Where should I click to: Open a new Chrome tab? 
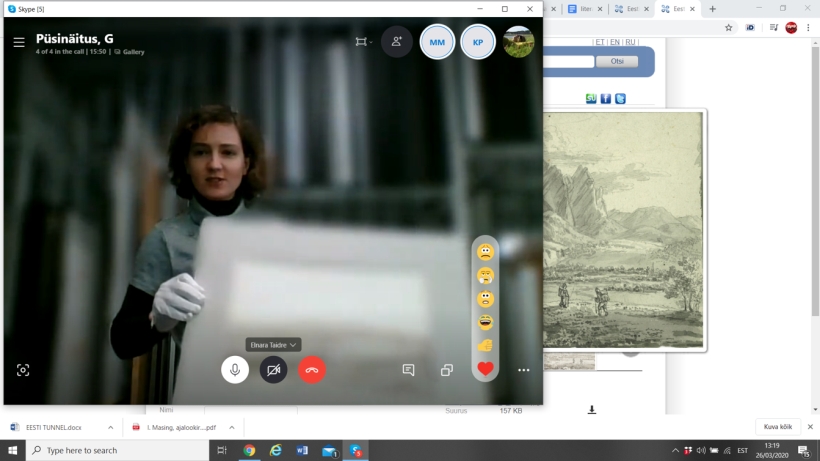(x=712, y=9)
